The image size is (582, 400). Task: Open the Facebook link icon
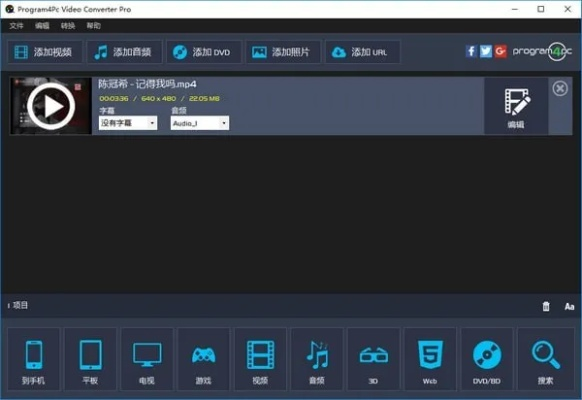(471, 51)
